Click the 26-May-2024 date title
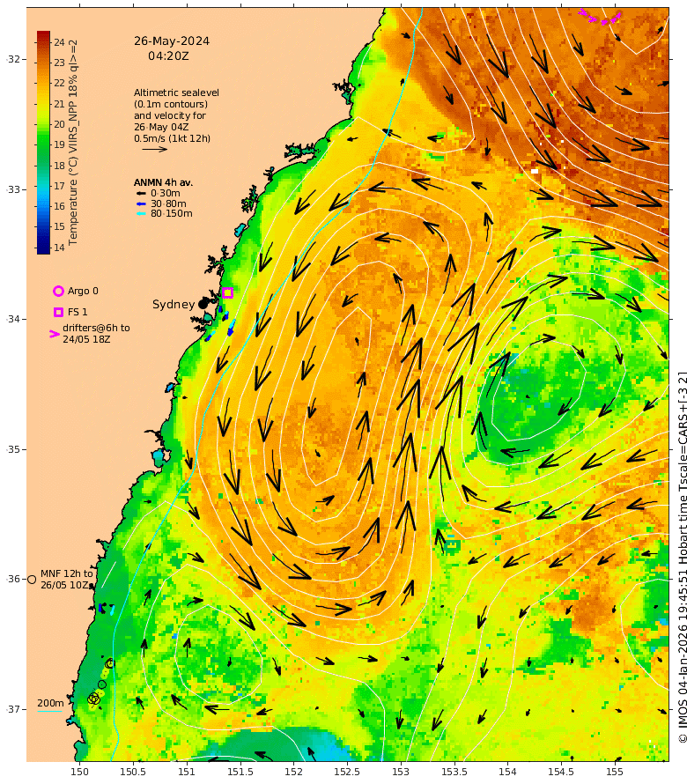The height and width of the screenshot is (784, 687). (x=172, y=41)
